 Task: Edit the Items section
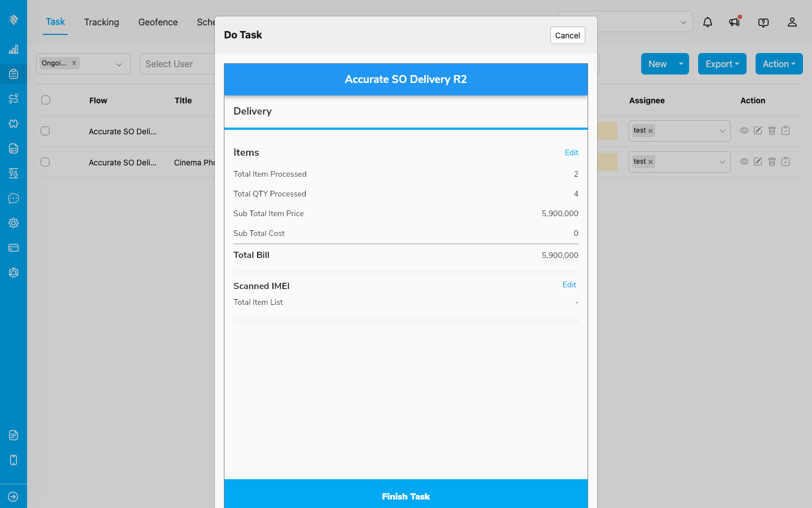pyautogui.click(x=572, y=152)
